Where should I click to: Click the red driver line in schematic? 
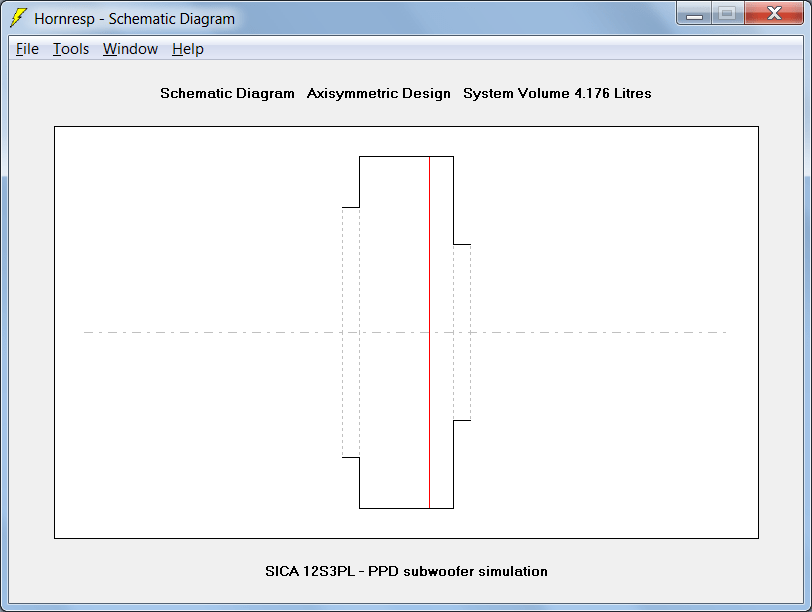click(x=429, y=332)
